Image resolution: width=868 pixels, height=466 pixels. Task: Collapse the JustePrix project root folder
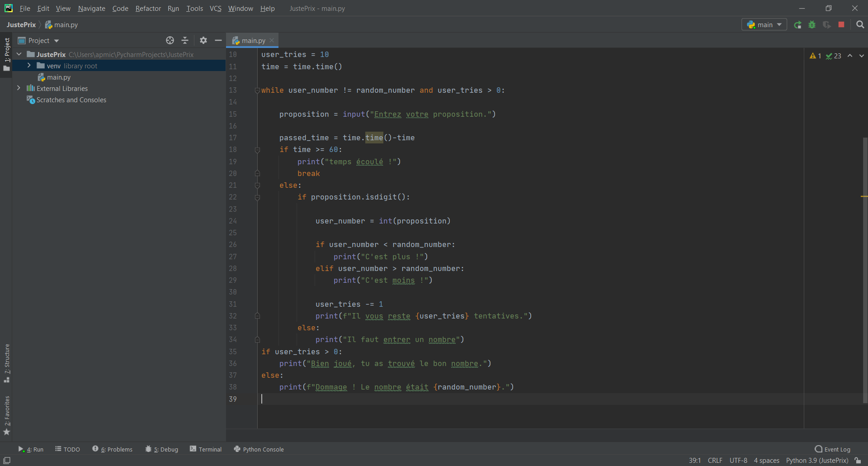pos(19,54)
